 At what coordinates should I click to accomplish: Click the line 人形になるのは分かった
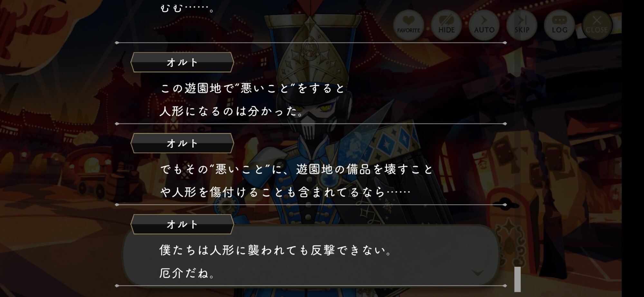232,111
